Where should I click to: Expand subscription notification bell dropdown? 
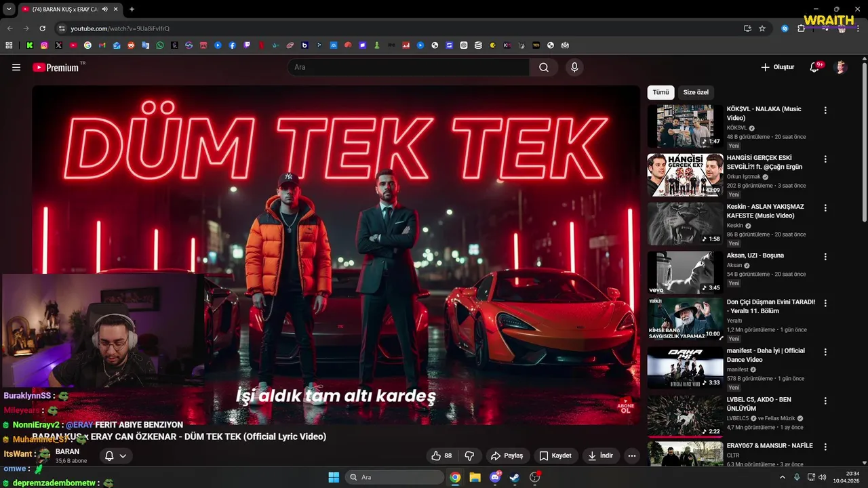coord(115,455)
